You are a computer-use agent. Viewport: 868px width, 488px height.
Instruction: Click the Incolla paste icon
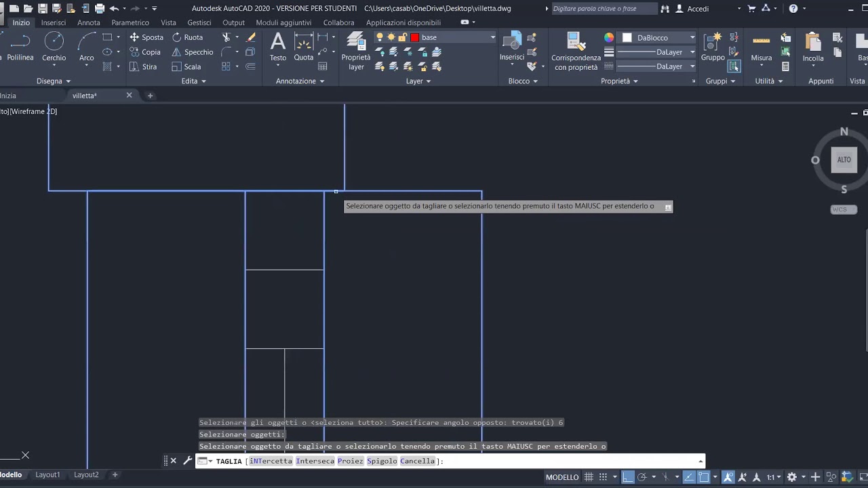pyautogui.click(x=813, y=47)
